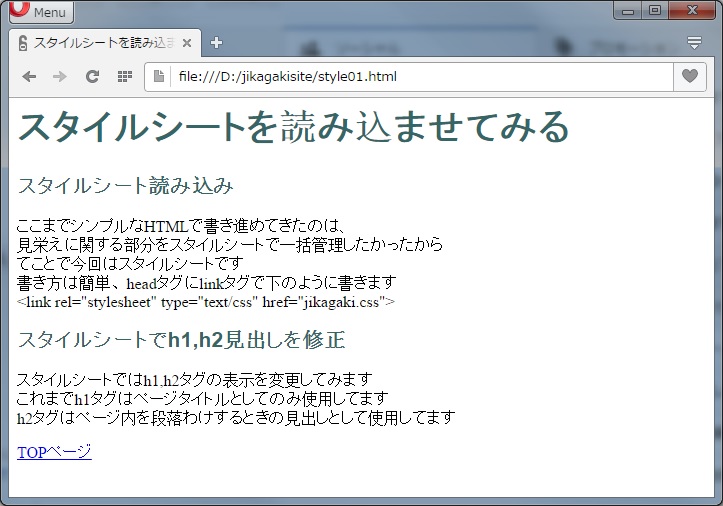Click the line h2タグはページ内を段落わけ
The image size is (723, 506).
click(x=236, y=417)
